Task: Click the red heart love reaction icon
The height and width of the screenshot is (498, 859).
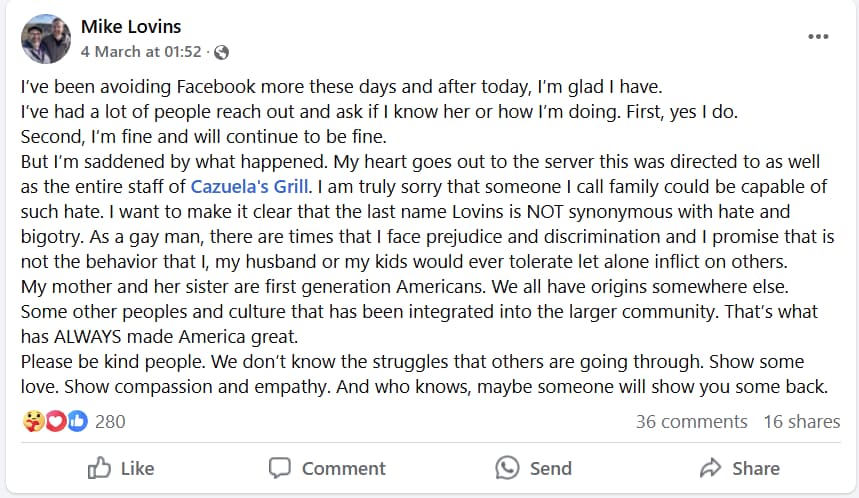Action: tap(55, 421)
